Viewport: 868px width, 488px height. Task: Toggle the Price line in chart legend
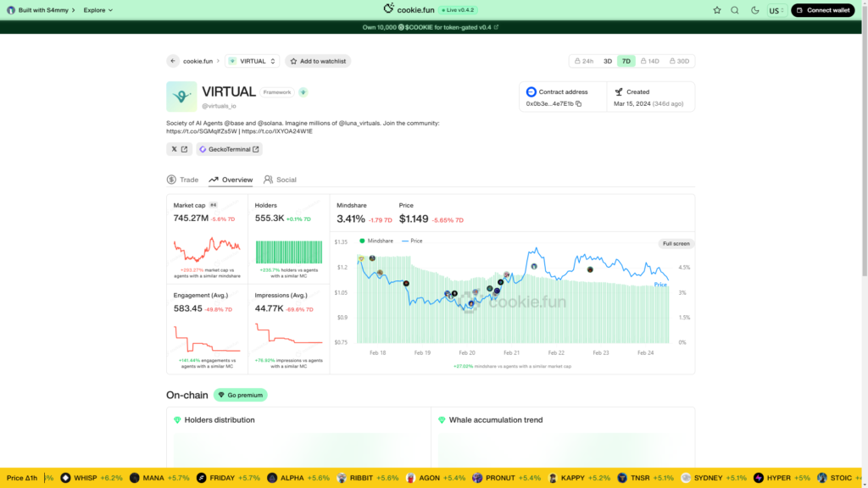click(412, 241)
